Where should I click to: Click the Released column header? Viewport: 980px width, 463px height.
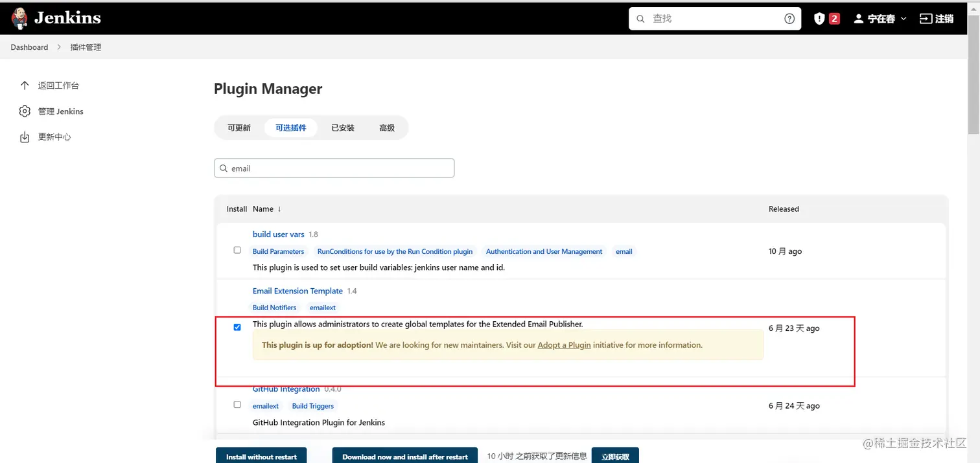click(x=784, y=209)
